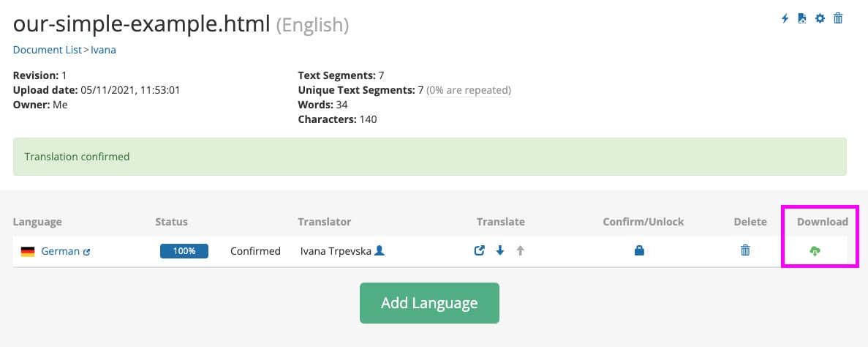This screenshot has width=868, height=347.
Task: Click the blue down arrow in Translate column
Action: [500, 250]
